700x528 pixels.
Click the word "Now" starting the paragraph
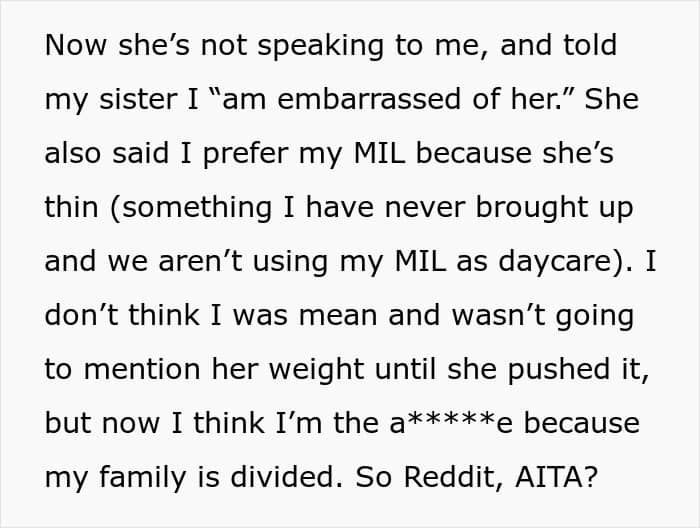coord(75,45)
